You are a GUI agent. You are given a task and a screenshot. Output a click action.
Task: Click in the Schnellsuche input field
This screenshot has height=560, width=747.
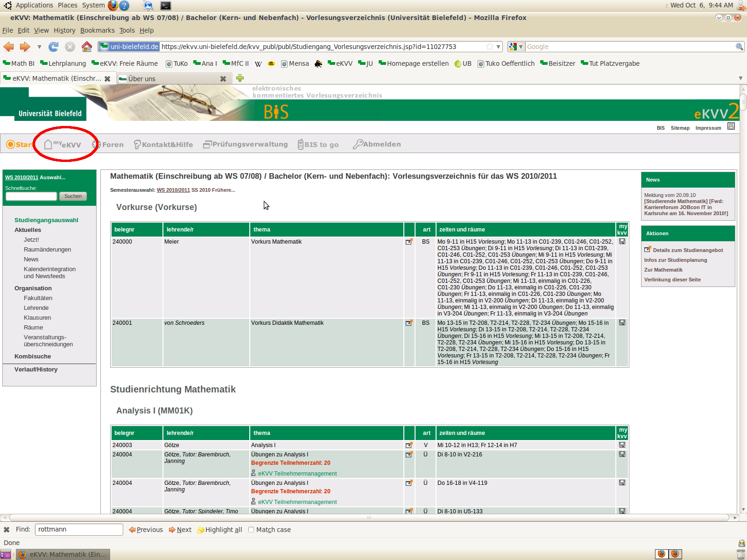[x=31, y=196]
